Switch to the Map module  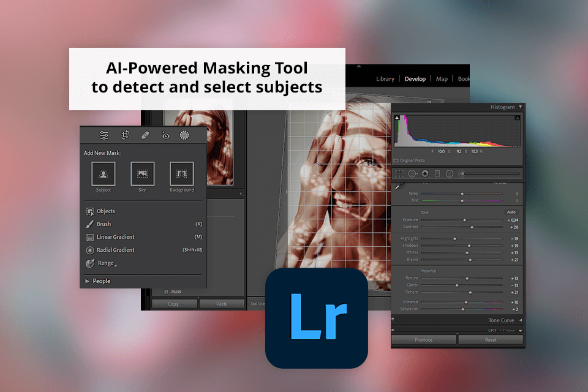click(x=442, y=79)
